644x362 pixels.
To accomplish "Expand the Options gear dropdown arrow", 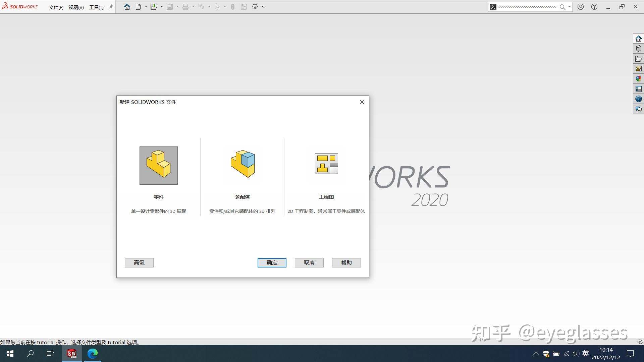I will click(263, 7).
